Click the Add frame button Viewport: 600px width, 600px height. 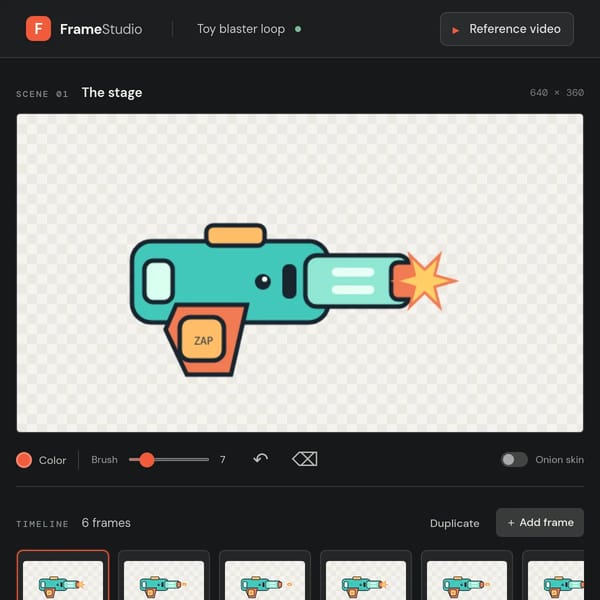tap(540, 523)
